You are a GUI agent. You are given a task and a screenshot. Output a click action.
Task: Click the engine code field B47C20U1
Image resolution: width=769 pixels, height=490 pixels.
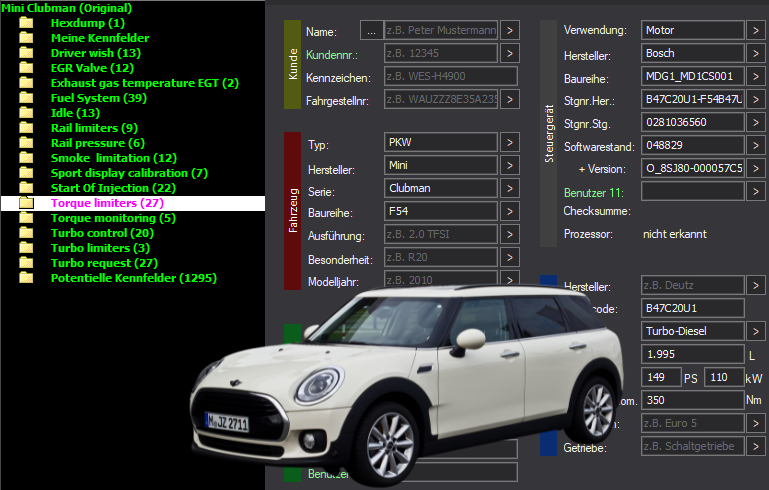pyautogui.click(x=692, y=309)
